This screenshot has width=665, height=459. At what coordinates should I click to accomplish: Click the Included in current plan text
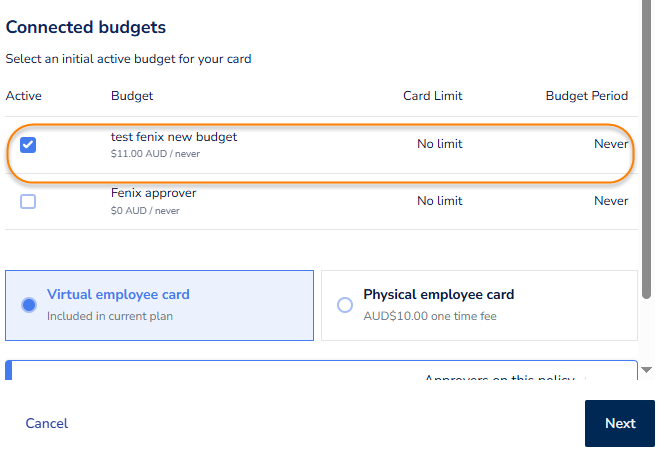click(x=110, y=316)
